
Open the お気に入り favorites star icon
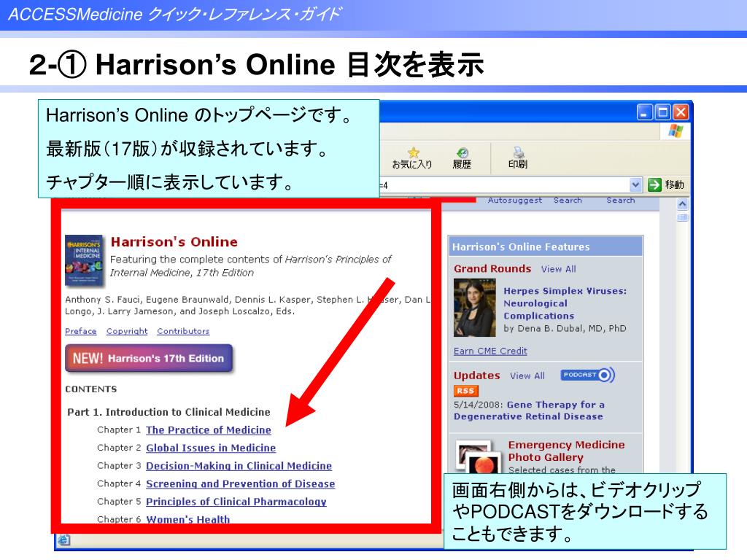click(413, 153)
